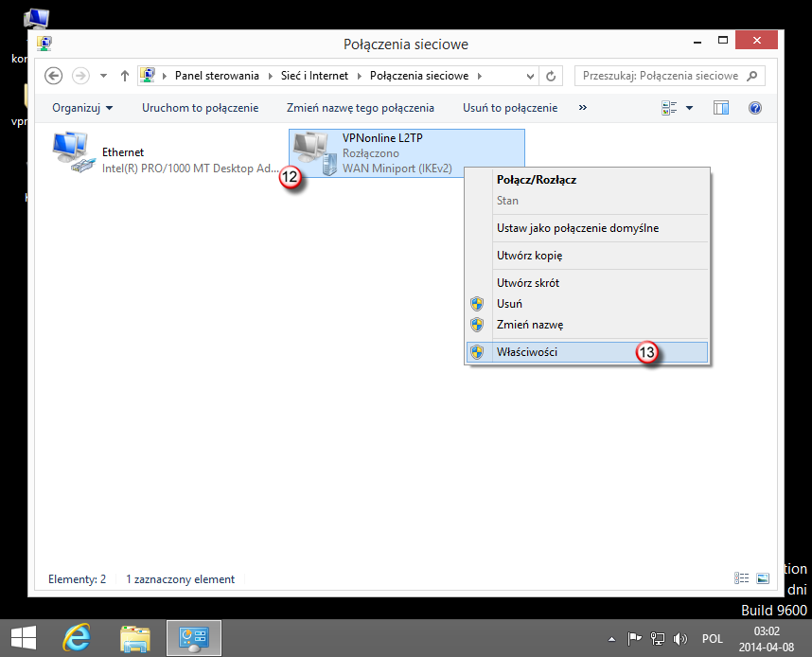
Task: Click the Refresh button in address bar
Action: pyautogui.click(x=551, y=76)
